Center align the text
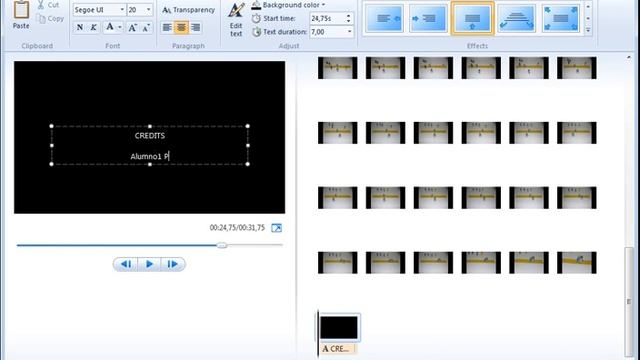This screenshot has height=360, width=640. (181, 27)
